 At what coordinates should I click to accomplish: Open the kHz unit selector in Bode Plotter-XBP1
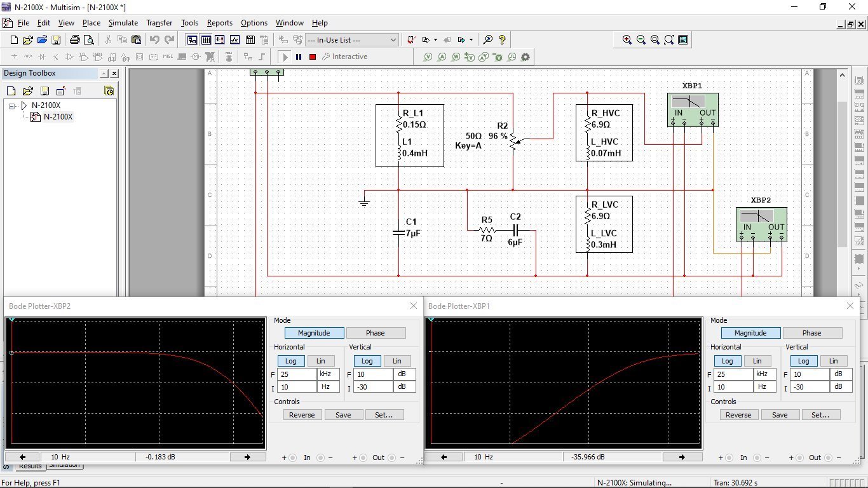click(765, 374)
